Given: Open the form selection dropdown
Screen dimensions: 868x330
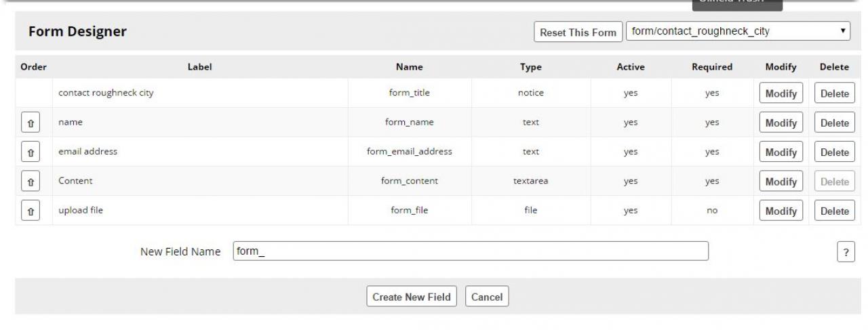Looking at the screenshot, I should pos(738,31).
